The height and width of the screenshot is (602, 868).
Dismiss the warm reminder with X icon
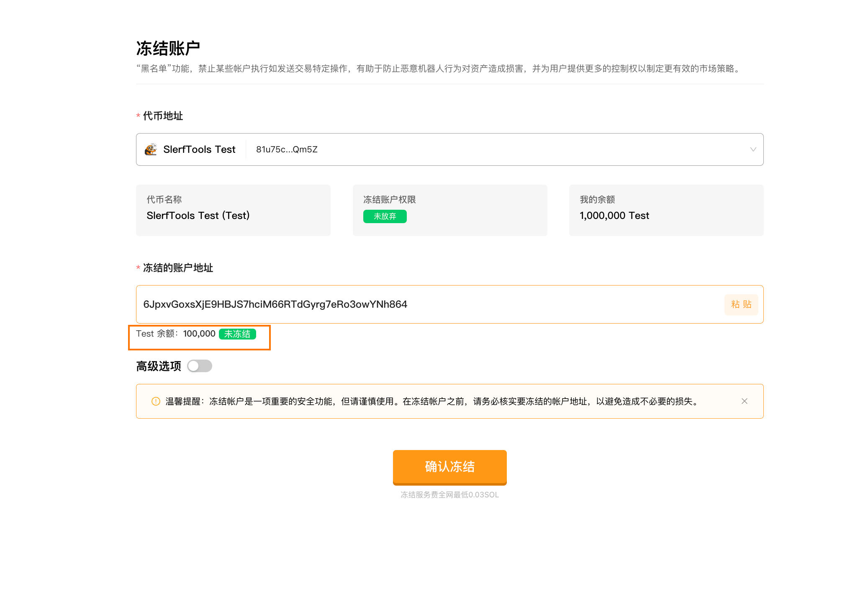point(744,401)
